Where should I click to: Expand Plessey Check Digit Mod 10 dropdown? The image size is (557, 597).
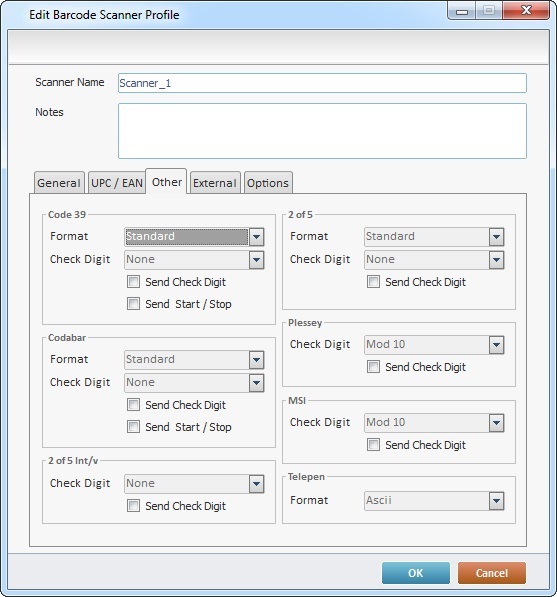click(x=434, y=345)
